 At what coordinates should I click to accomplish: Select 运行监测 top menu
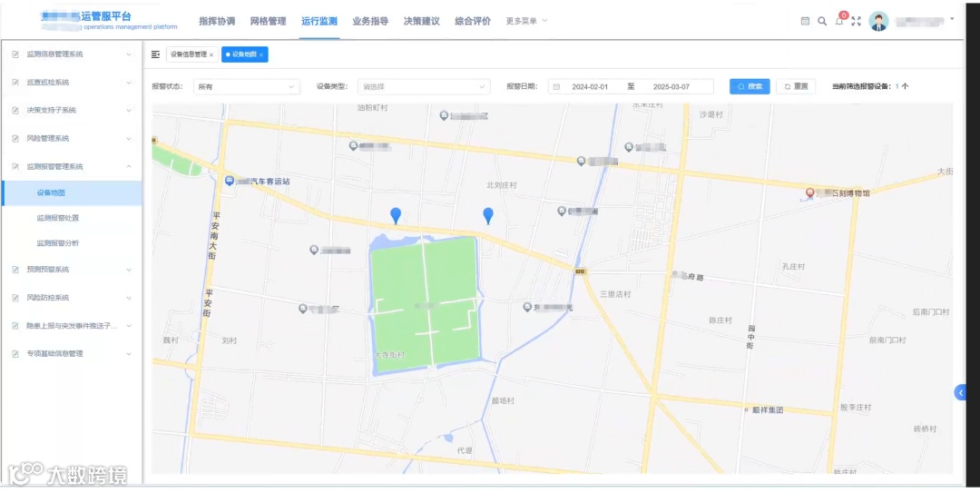click(x=318, y=21)
